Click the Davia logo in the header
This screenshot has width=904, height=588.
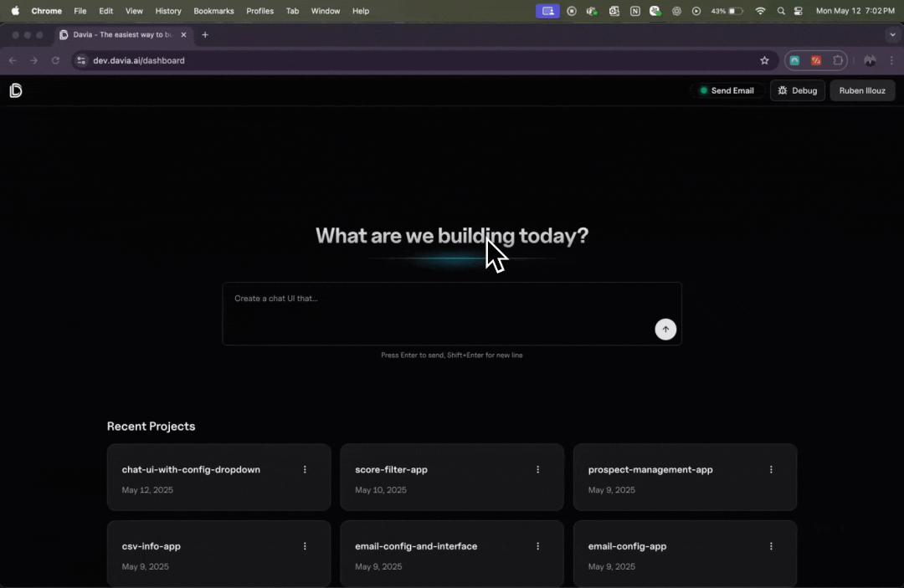[x=16, y=90]
